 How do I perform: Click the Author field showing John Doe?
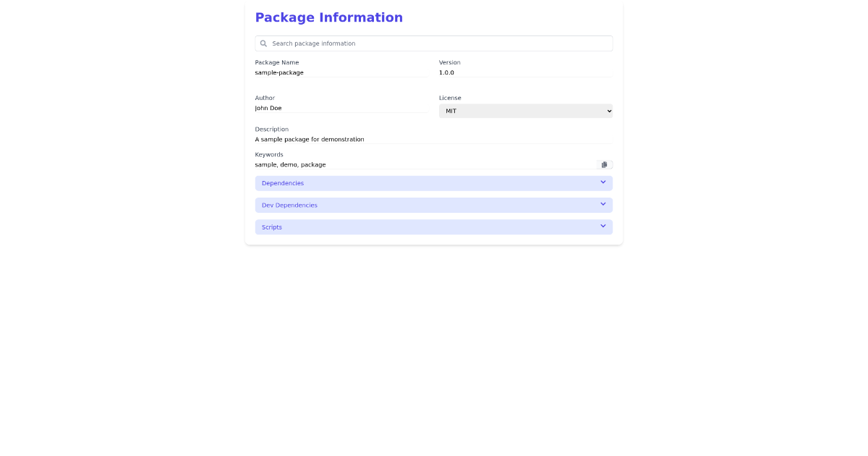tap(341, 108)
